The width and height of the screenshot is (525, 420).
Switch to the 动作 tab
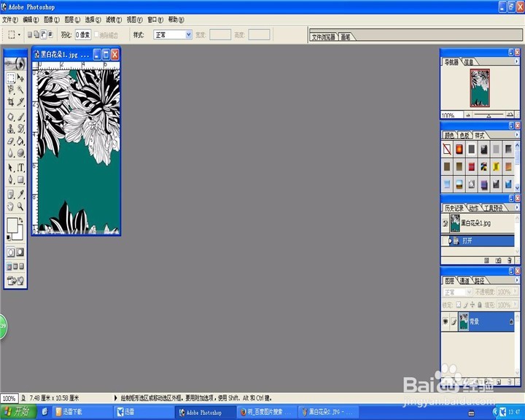[x=473, y=208]
